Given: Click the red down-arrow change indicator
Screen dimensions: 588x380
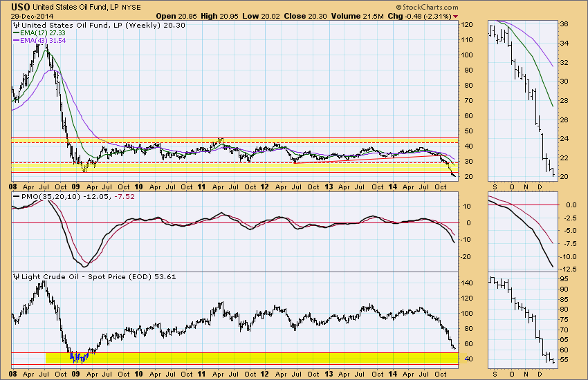Looking at the screenshot, I should (x=456, y=17).
